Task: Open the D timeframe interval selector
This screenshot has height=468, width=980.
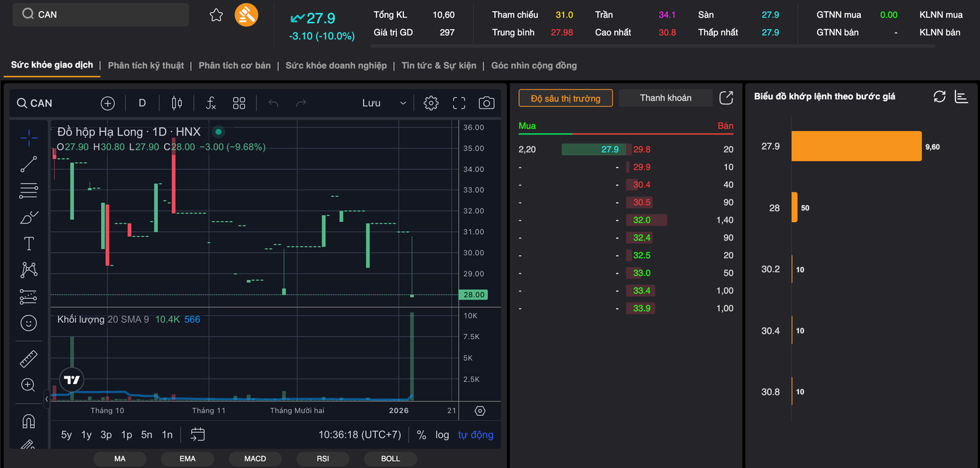Action: (x=142, y=103)
